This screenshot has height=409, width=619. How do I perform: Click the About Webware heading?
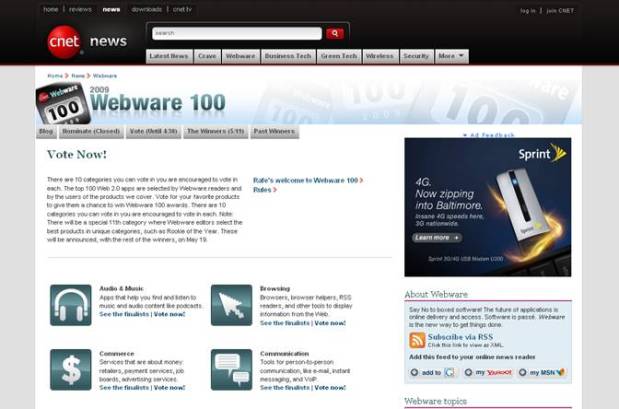coord(436,295)
